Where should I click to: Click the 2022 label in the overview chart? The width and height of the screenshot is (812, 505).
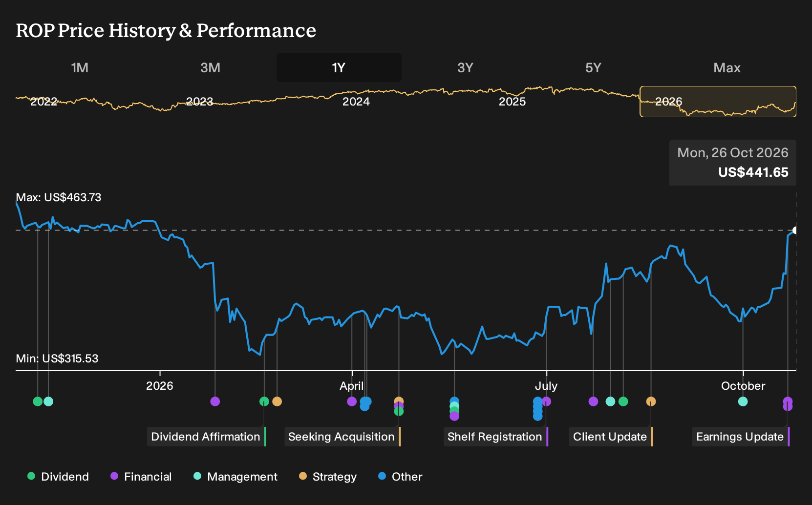43,102
